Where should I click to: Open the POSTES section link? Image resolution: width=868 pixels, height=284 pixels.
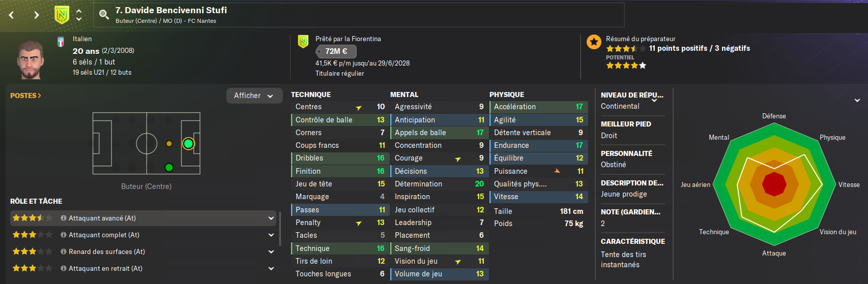[25, 96]
